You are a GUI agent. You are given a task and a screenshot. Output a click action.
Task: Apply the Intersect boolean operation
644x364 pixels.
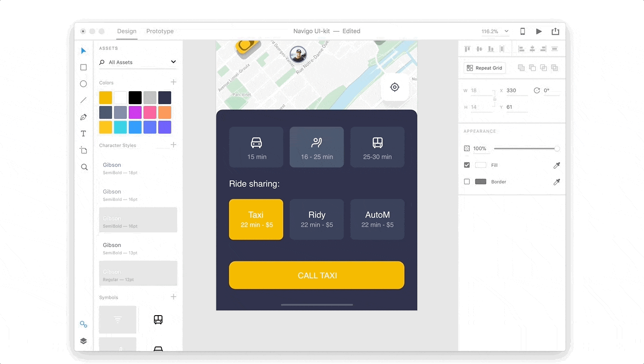[543, 68]
